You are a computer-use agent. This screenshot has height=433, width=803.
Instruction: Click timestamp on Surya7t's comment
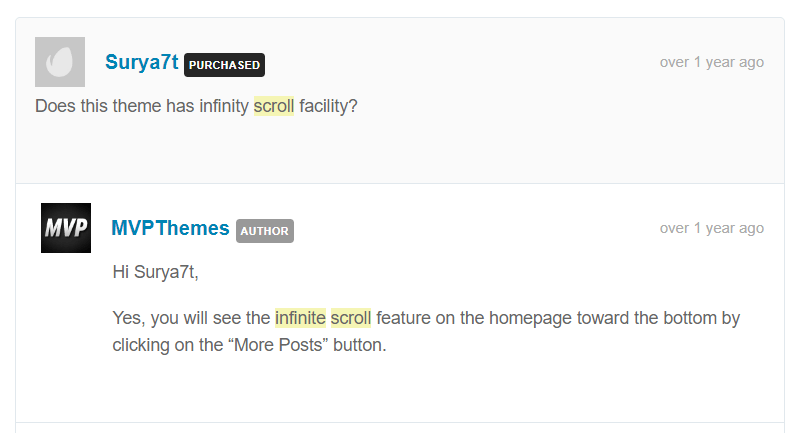point(711,62)
